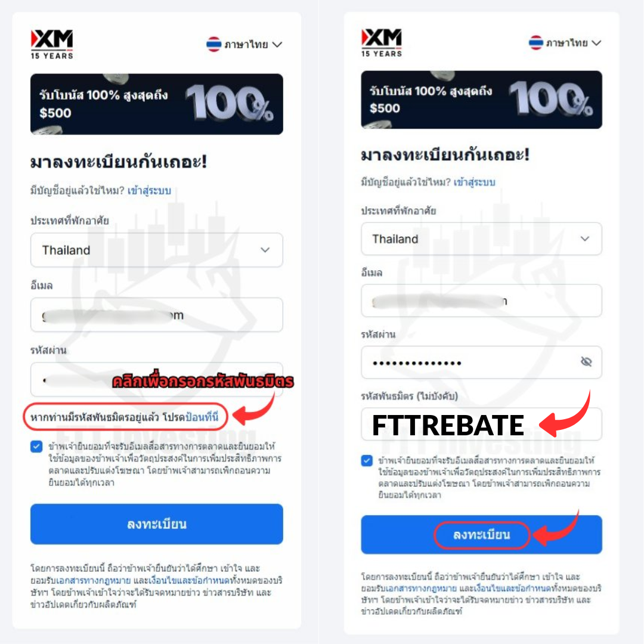Open ภาษาไทย language dropdown in right form
Screen dimensions: 644x644
pyautogui.click(x=565, y=43)
